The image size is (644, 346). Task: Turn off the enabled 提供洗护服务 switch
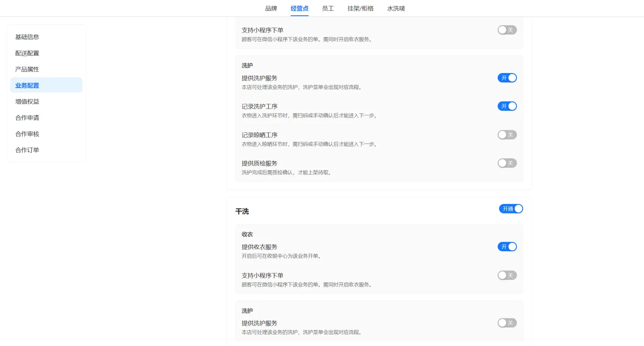click(x=507, y=78)
